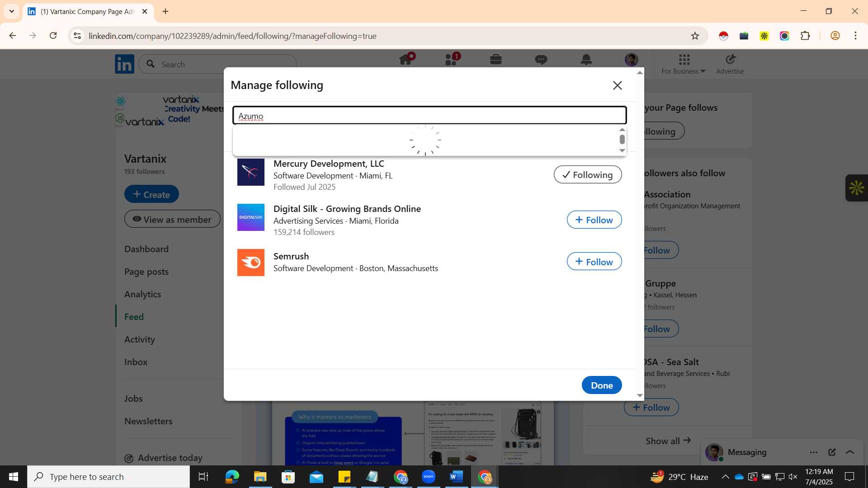Image resolution: width=868 pixels, height=488 pixels.
Task: Open Mercury Development logo thumbnail
Action: 251,172
